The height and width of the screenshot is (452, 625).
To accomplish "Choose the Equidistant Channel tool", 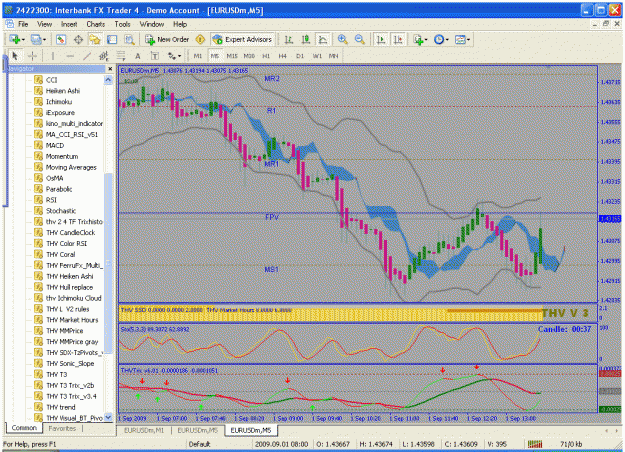I will (x=104, y=56).
